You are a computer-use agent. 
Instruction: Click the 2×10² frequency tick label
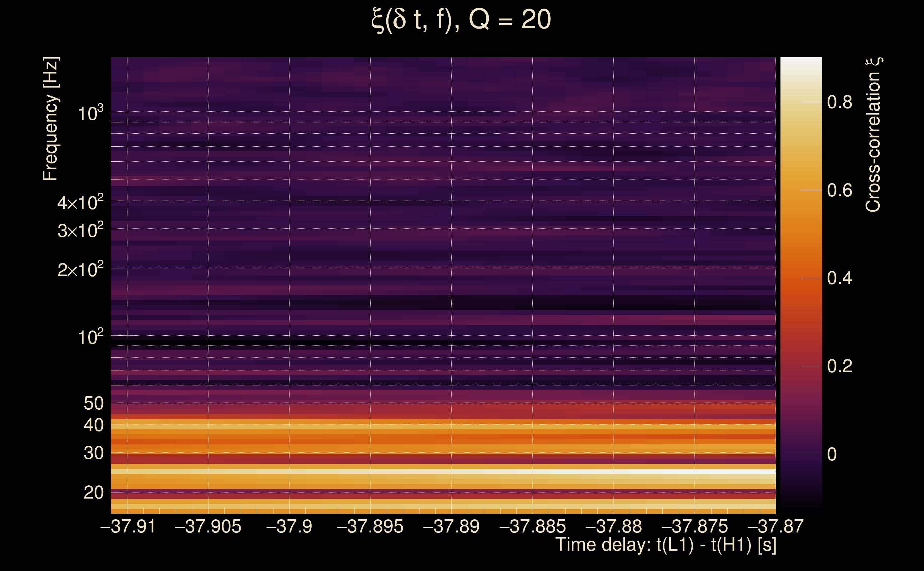[80, 270]
